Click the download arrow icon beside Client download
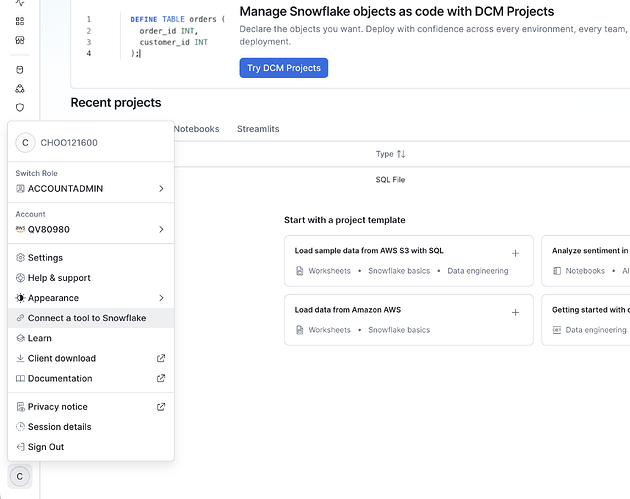Image resolution: width=630 pixels, height=499 pixels. click(20, 358)
